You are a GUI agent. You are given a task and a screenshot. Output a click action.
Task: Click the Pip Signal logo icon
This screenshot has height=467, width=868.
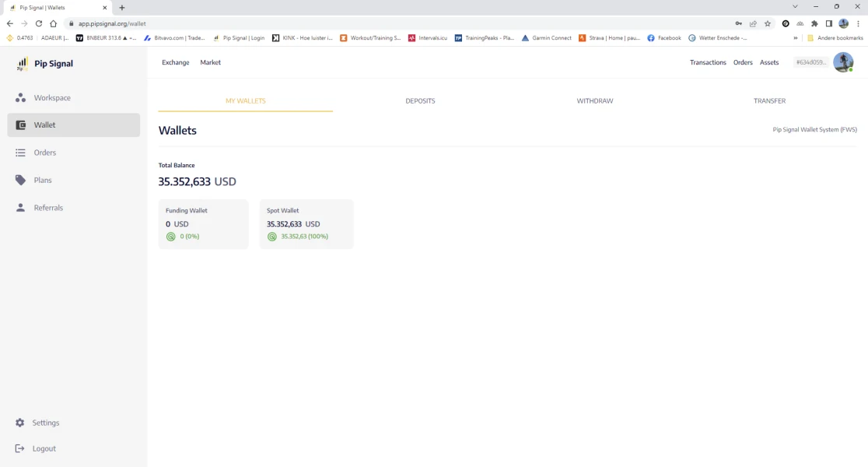(x=22, y=64)
